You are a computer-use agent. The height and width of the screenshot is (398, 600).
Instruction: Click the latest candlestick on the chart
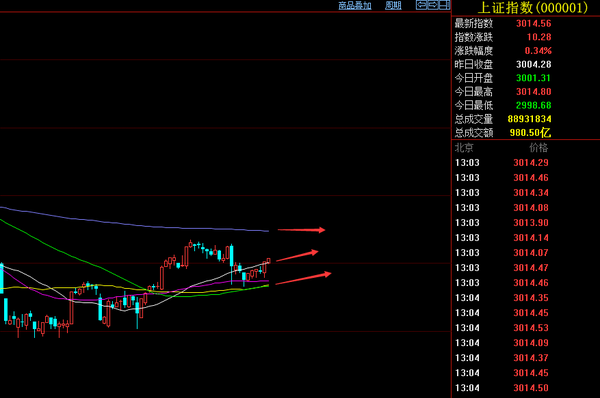[268, 261]
